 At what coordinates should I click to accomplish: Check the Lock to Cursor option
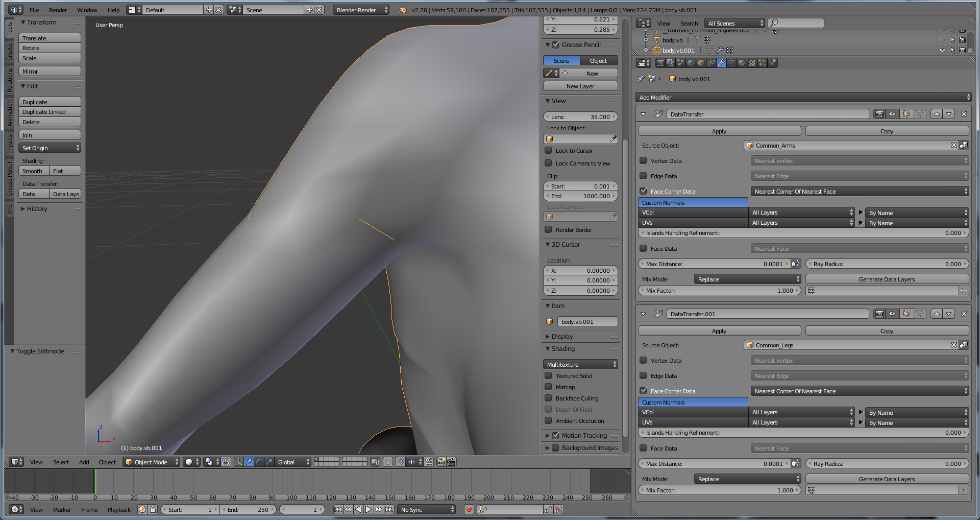tap(549, 150)
